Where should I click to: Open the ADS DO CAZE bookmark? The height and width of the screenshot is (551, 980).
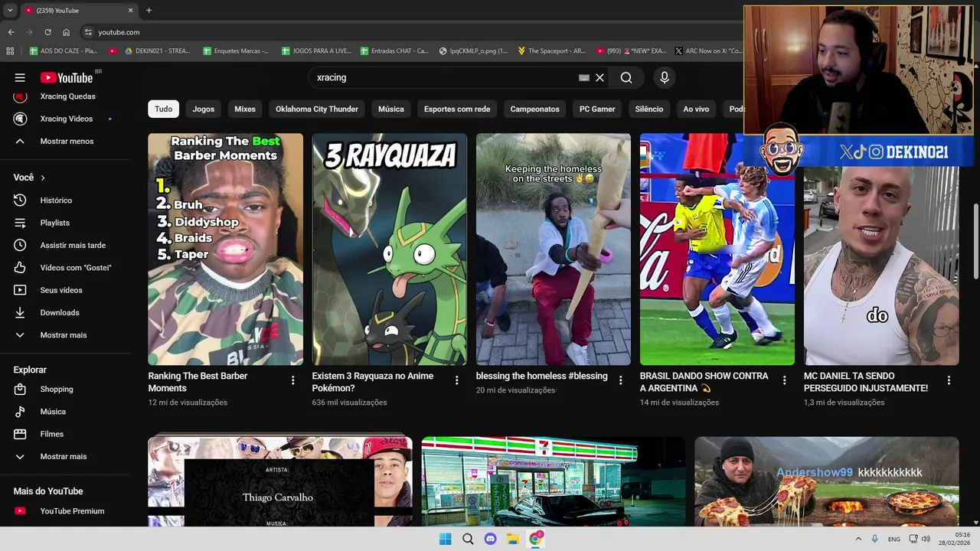pos(64,51)
